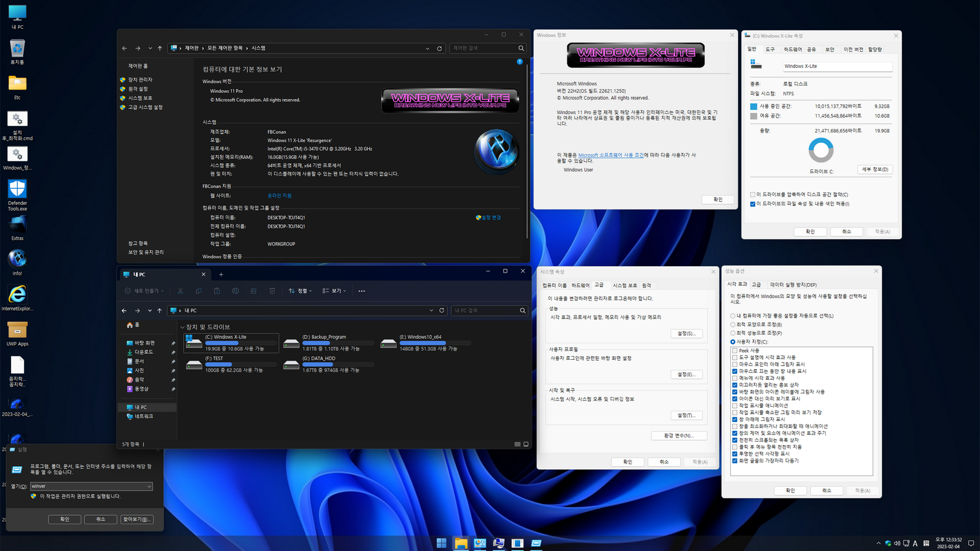Click the refresh icon in 내 PC address bar
The height and width of the screenshot is (551, 980).
point(442,310)
